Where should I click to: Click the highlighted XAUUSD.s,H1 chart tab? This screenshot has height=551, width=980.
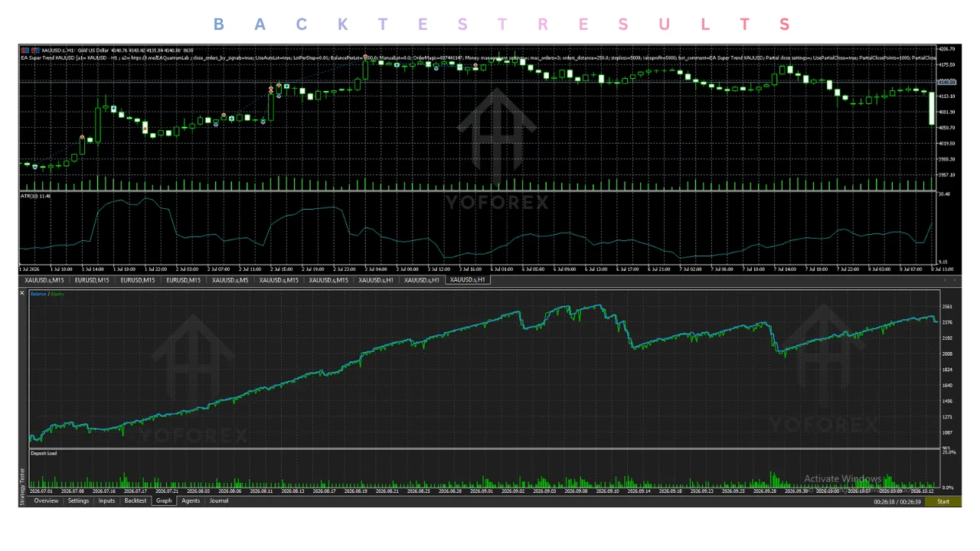pos(469,280)
